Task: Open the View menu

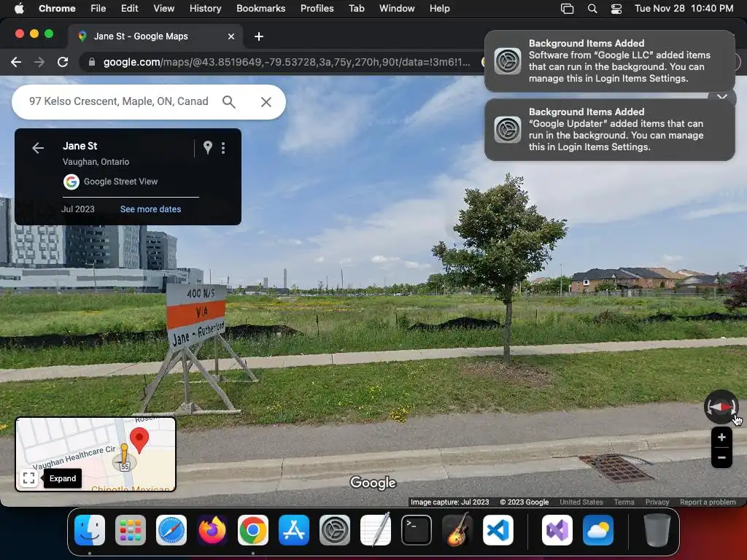Action: [163, 9]
